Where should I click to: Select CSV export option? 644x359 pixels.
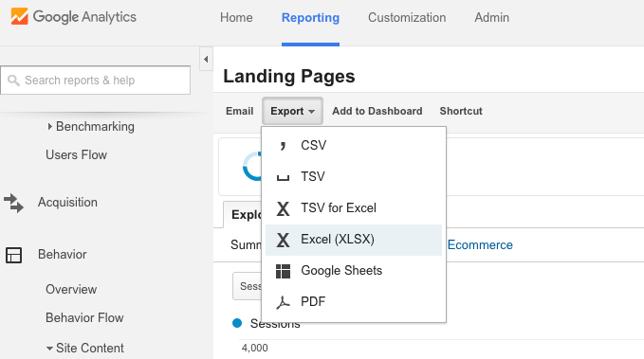354,145
